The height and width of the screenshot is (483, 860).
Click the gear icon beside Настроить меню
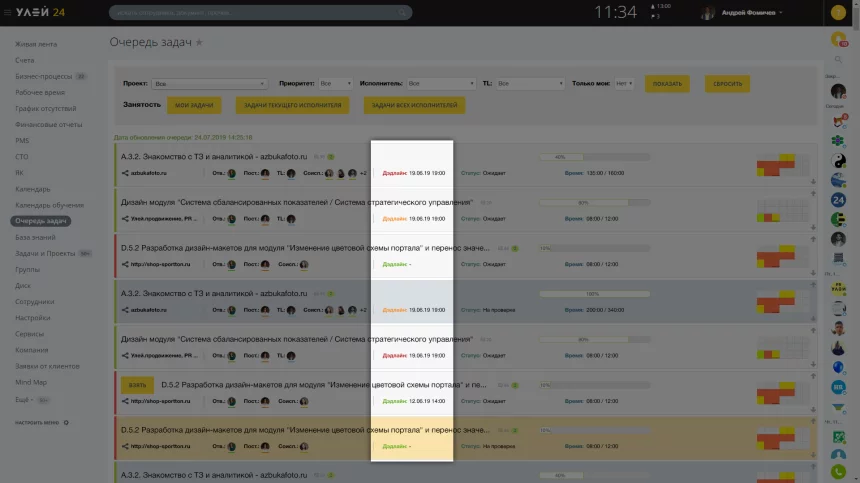pos(66,423)
